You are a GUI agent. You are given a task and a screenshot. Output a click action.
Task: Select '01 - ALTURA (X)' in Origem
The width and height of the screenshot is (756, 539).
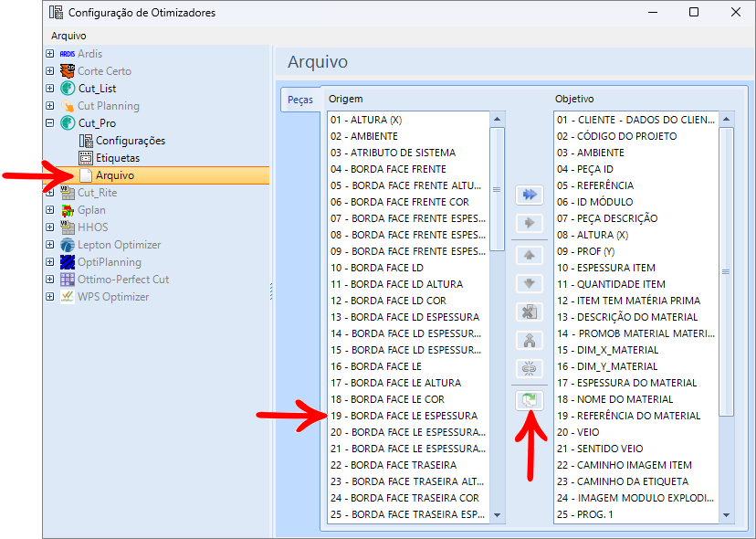point(408,120)
